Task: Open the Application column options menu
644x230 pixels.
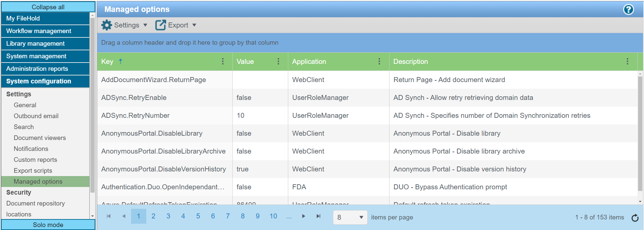Action: tap(379, 61)
